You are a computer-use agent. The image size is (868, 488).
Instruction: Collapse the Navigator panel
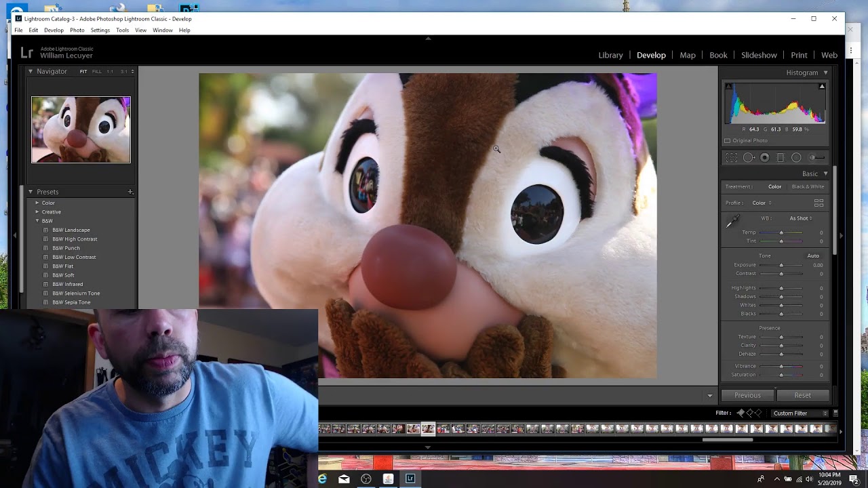click(30, 71)
